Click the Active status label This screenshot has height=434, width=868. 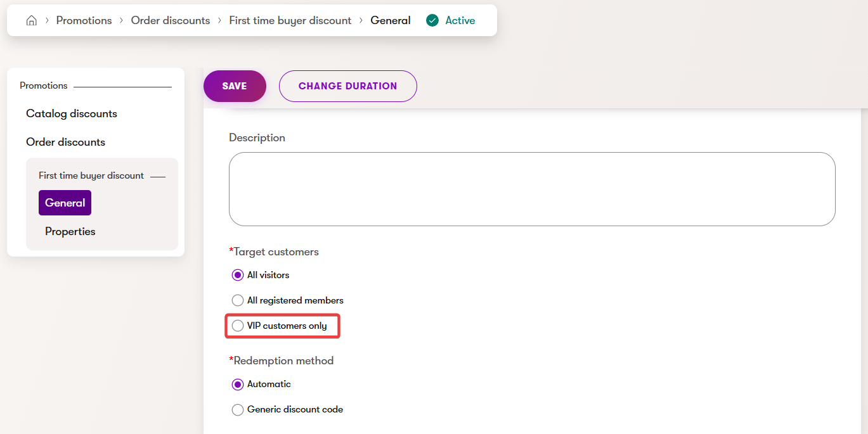coord(459,20)
